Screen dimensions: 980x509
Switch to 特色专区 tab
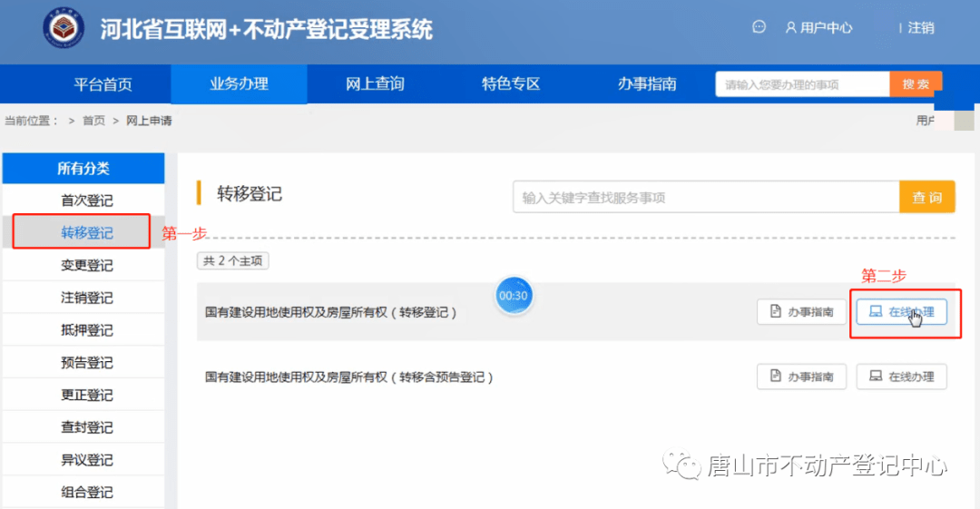click(x=511, y=84)
